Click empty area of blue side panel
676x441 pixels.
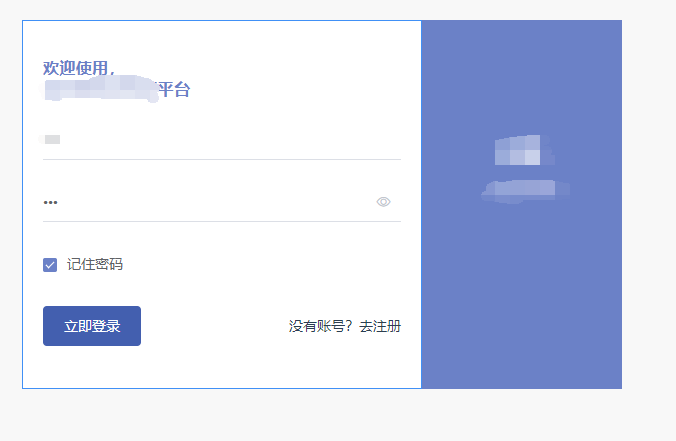(521, 293)
